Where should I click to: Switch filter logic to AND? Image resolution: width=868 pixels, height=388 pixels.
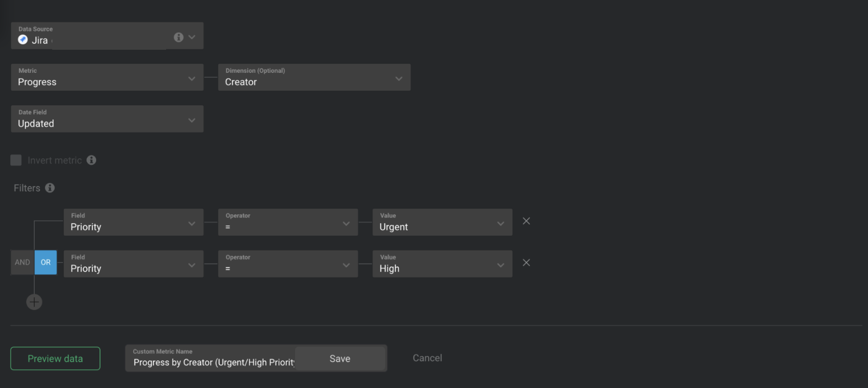tap(23, 262)
